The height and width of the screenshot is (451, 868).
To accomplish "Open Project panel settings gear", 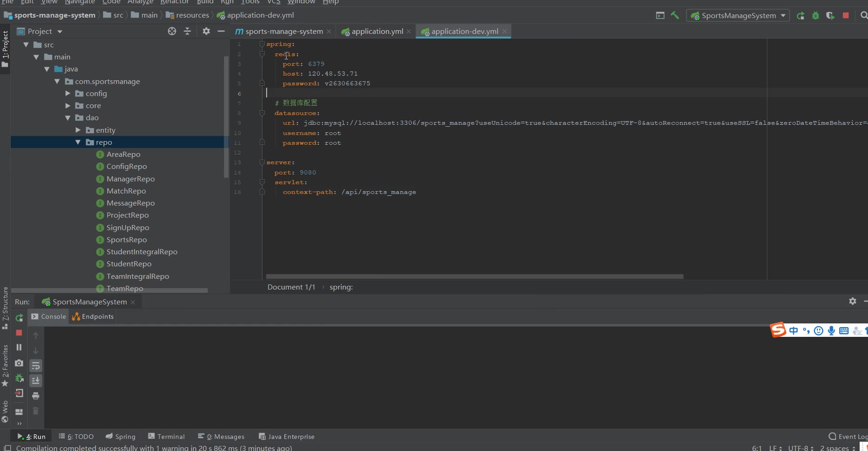I will pyautogui.click(x=206, y=31).
